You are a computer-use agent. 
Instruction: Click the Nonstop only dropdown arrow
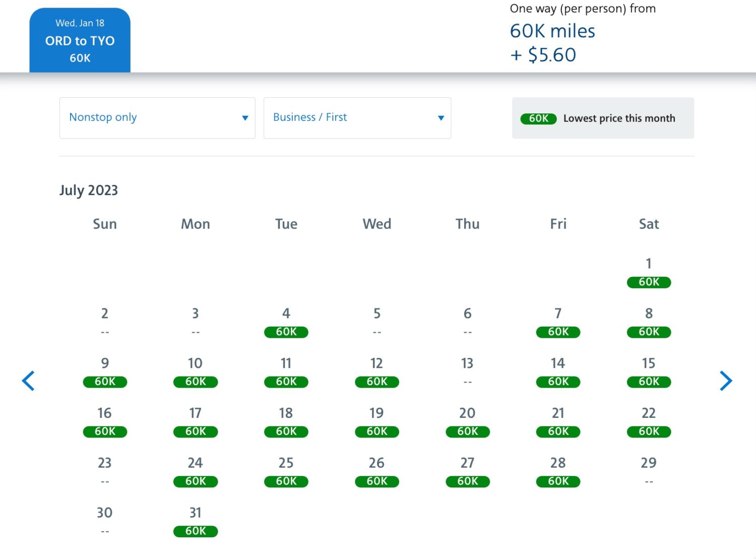coord(245,117)
